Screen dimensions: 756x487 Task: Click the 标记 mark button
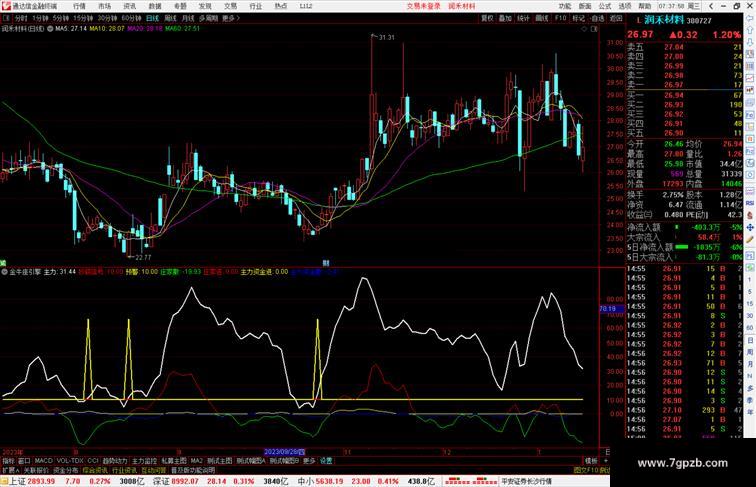click(579, 18)
